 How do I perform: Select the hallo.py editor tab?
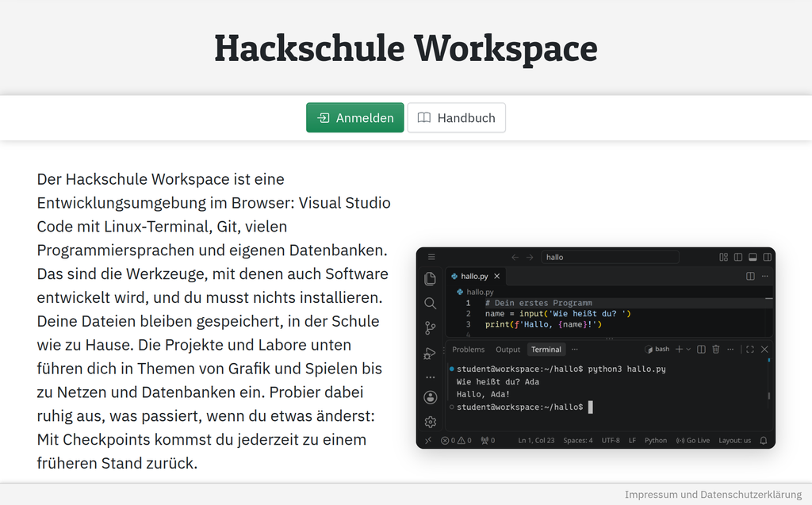pos(475,276)
